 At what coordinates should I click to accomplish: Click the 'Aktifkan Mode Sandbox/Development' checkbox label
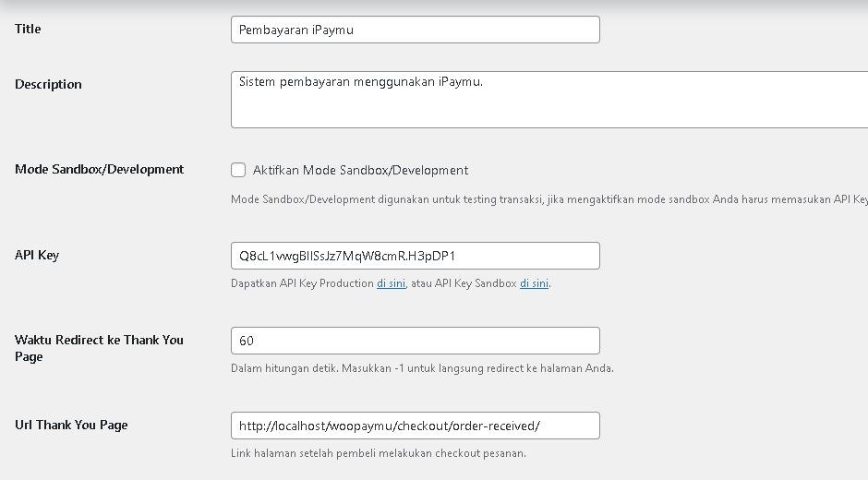360,171
